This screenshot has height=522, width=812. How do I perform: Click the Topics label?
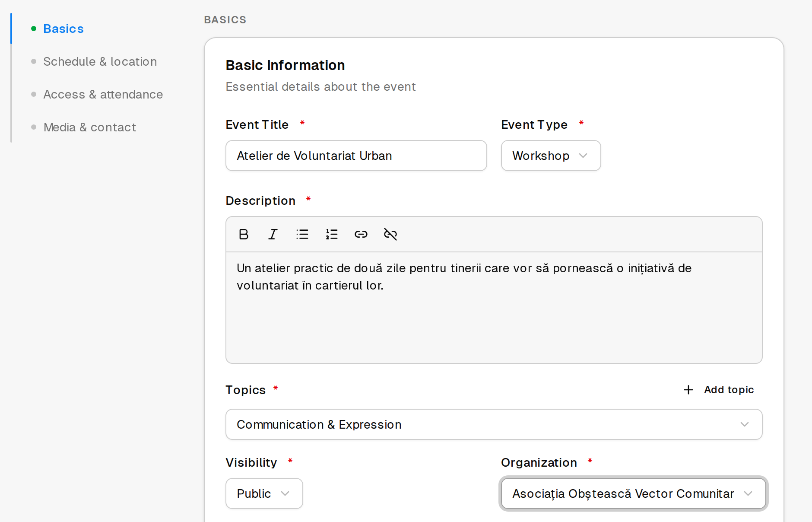tap(245, 390)
